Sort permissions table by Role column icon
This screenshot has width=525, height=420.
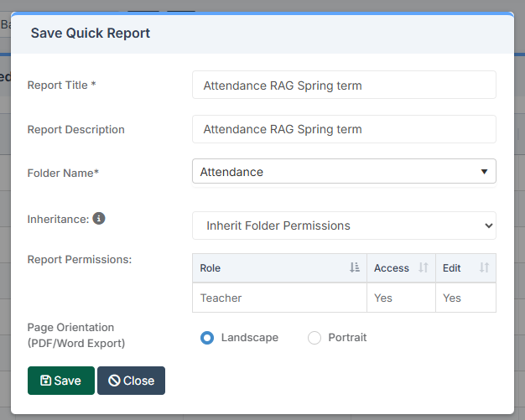tap(354, 268)
